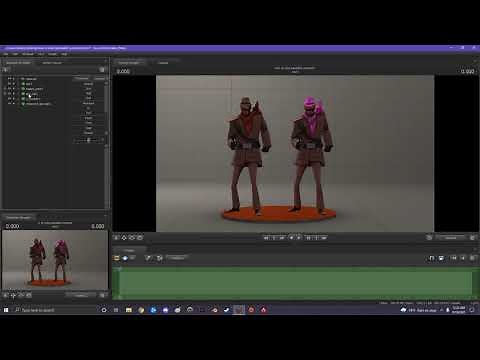The width and height of the screenshot is (480, 360).
Task: Choose the selection mode in secondary viewport
Action: click(x=5, y=295)
